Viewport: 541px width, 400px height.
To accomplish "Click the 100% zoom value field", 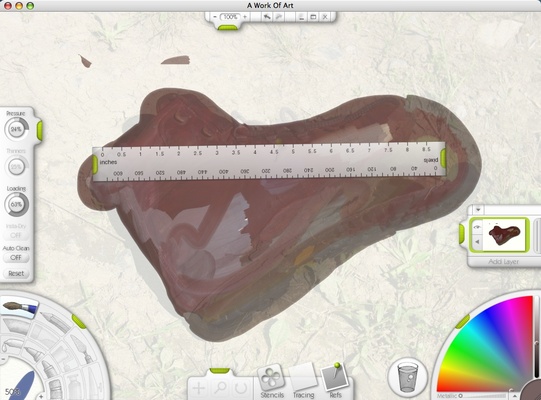I will pyautogui.click(x=230, y=17).
